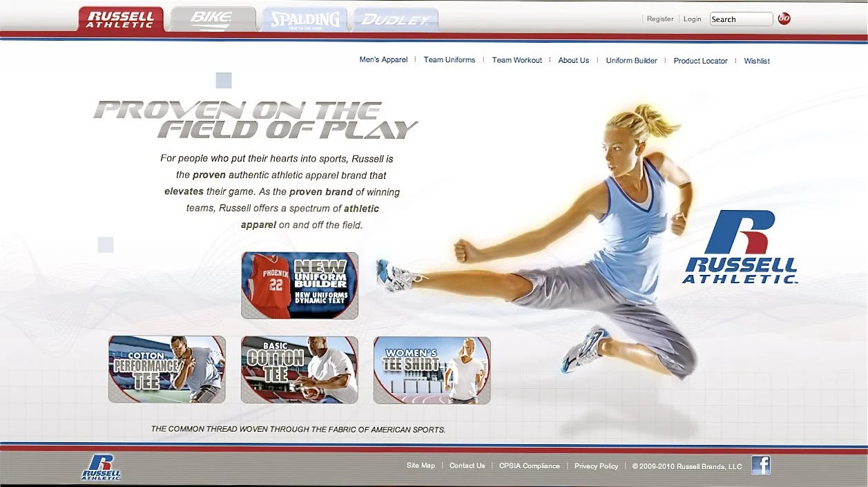Click the CPSIA Compliance footer link

pos(530,466)
